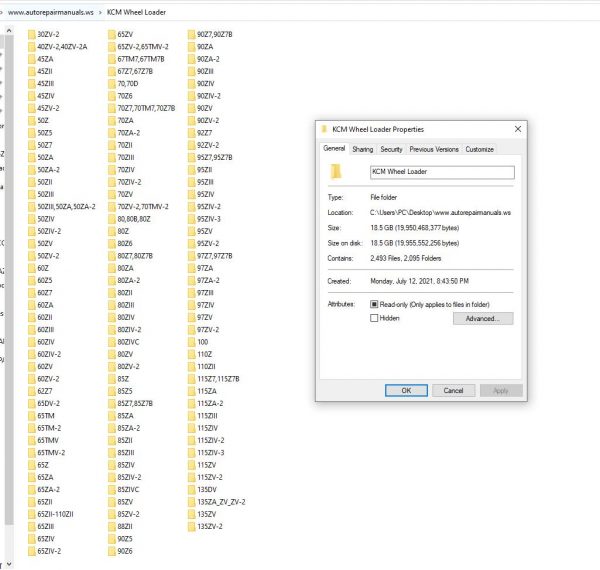
Task: Select the 65TMV-2 folder icon
Action: (x=32, y=453)
